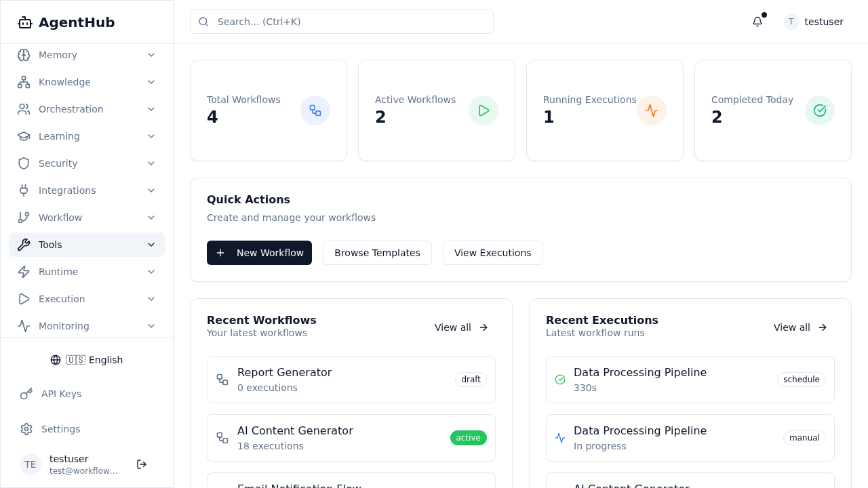
Task: Click the Security shield icon
Action: click(24, 163)
